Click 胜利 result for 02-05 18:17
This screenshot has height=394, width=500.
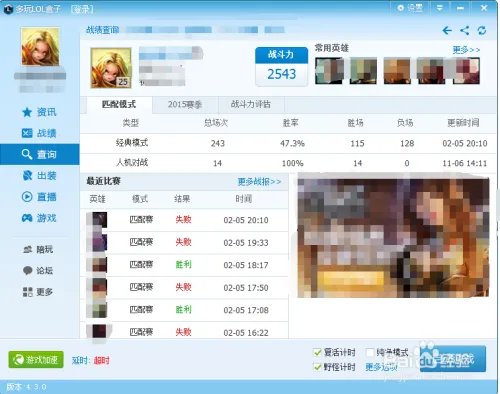pos(183,265)
